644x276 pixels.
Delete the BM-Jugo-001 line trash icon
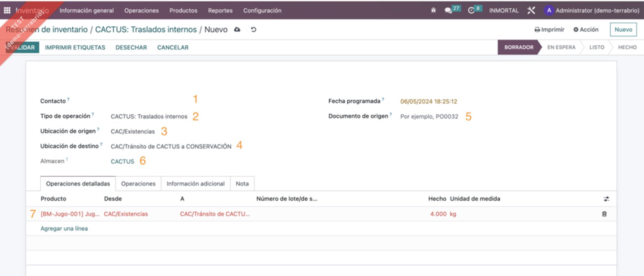coord(604,214)
